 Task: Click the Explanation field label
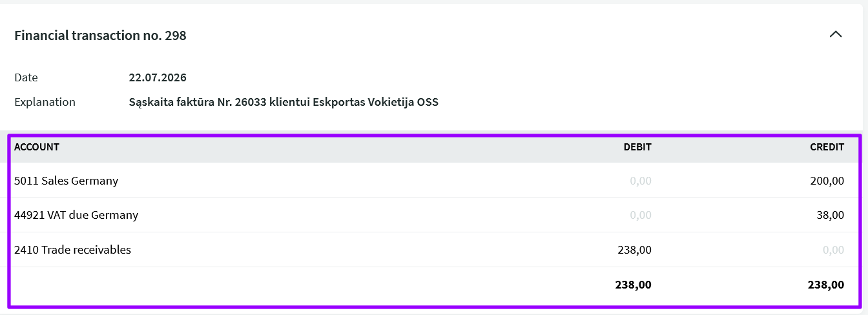[45, 102]
